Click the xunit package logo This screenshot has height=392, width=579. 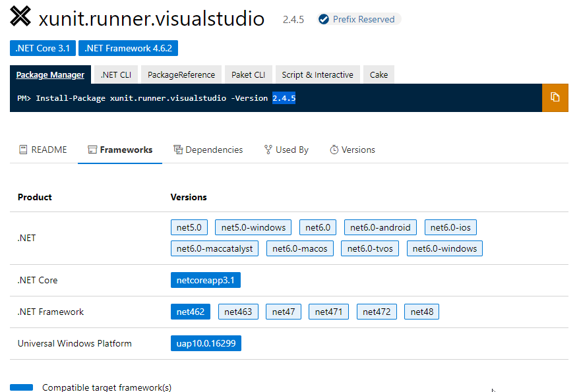pos(20,16)
